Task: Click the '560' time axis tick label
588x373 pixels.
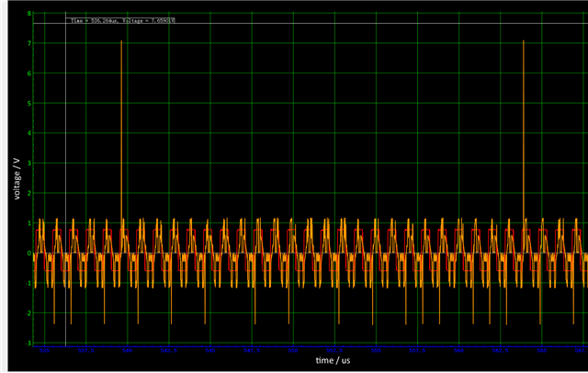Action: 458,351
